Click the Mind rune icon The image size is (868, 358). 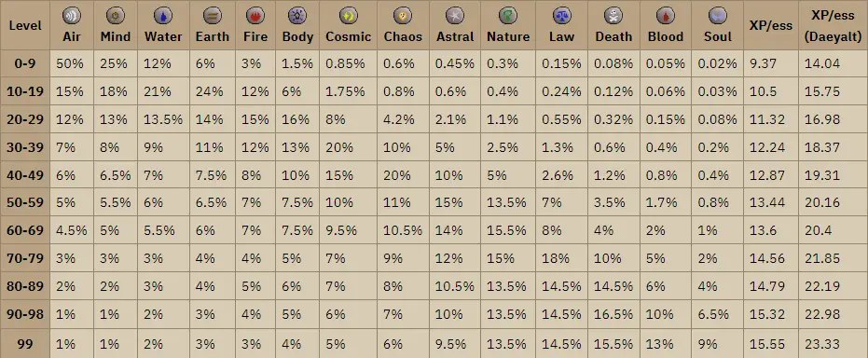point(116,16)
